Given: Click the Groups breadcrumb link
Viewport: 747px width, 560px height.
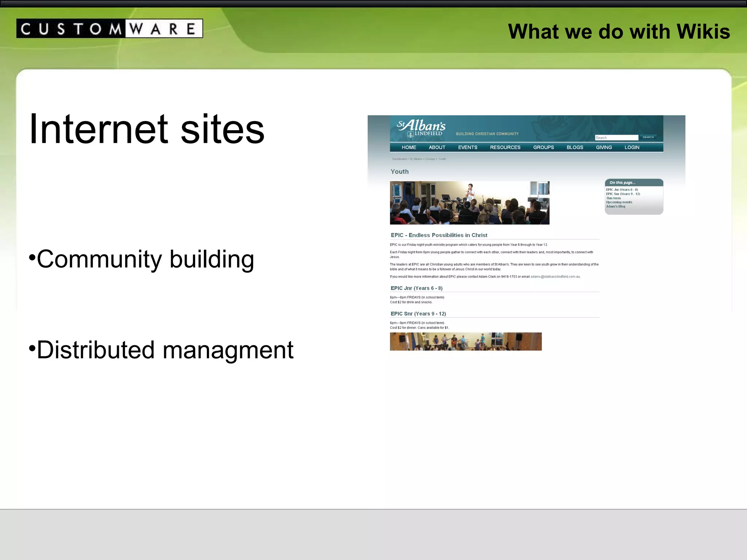Looking at the screenshot, I should tap(430, 159).
